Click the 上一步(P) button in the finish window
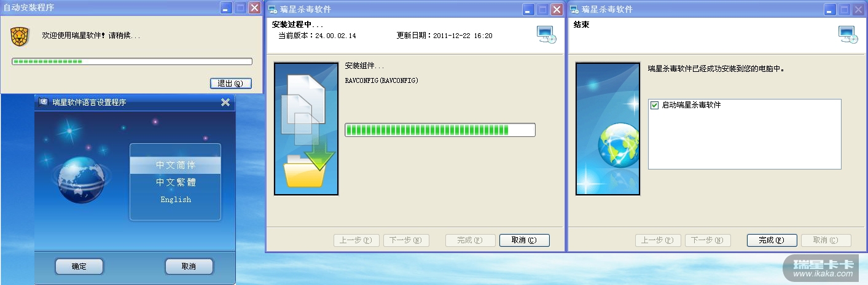The height and width of the screenshot is (285, 868). pos(657,240)
